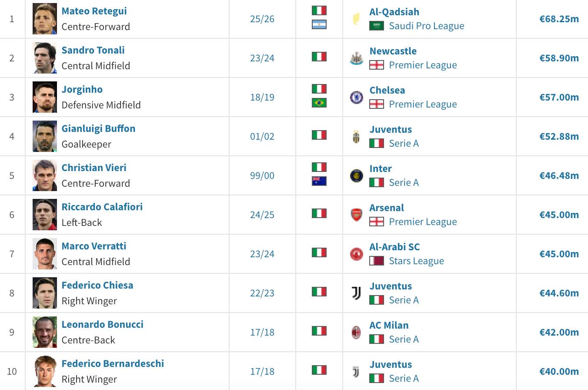Screen dimensions: 588x390
Task: Click the €58.90m transfer fee
Action: point(559,58)
